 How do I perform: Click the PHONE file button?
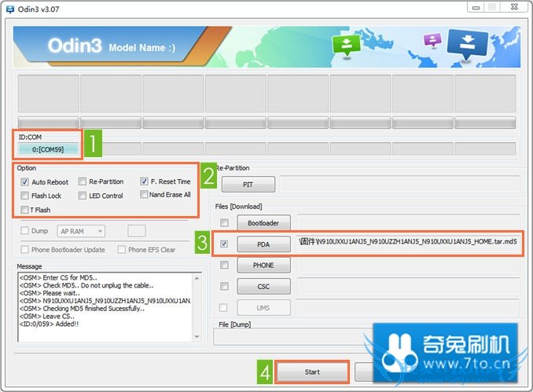(x=264, y=265)
